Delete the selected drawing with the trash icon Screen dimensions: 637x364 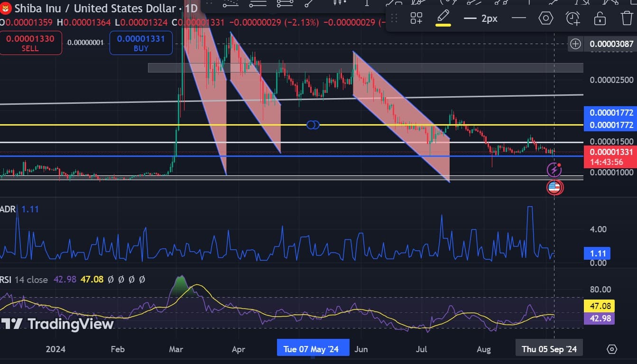click(627, 18)
